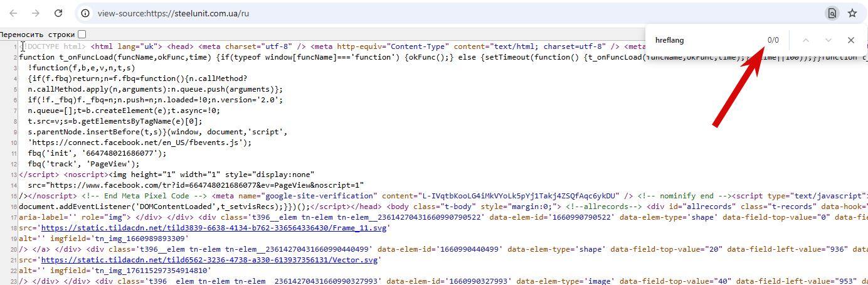Open site information icon in address bar
This screenshot has height=285, width=868.
[85, 13]
